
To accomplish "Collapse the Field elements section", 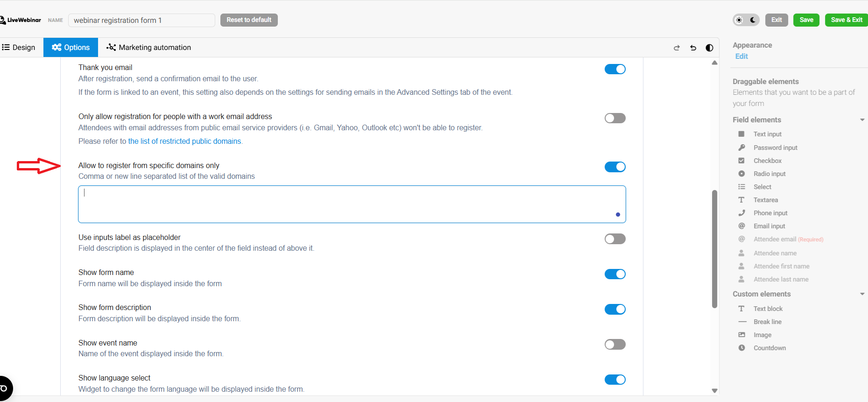I will point(862,120).
